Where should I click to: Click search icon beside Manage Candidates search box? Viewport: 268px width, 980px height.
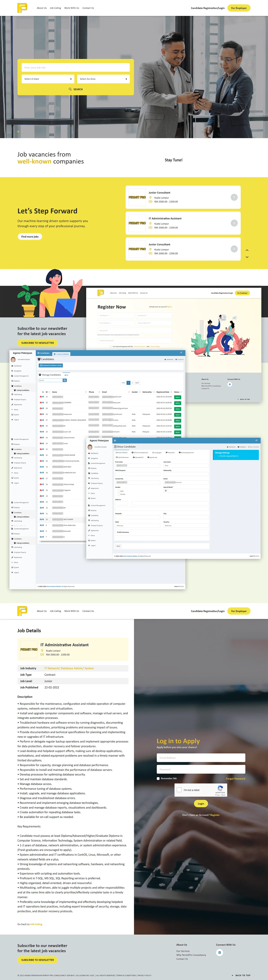click(x=65, y=380)
